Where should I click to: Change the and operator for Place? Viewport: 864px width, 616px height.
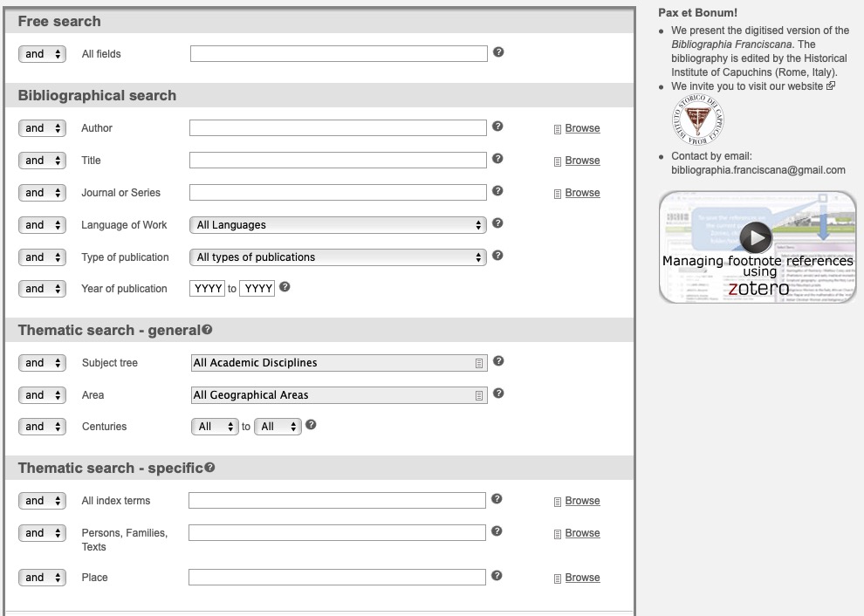click(x=42, y=578)
